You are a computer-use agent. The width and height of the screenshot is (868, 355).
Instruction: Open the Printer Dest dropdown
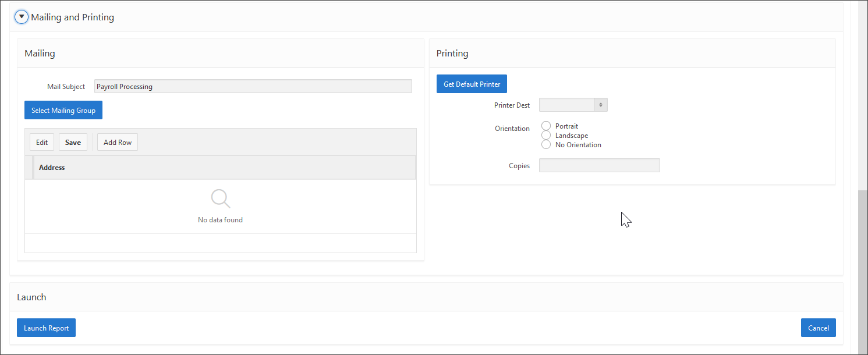point(573,105)
